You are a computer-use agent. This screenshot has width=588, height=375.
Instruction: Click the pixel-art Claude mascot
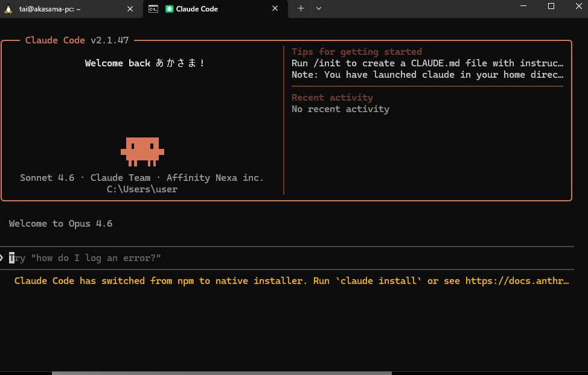coord(142,152)
